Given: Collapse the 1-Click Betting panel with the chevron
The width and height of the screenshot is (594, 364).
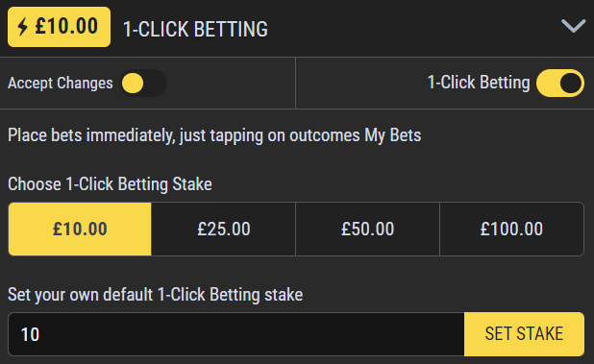Looking at the screenshot, I should (x=573, y=26).
